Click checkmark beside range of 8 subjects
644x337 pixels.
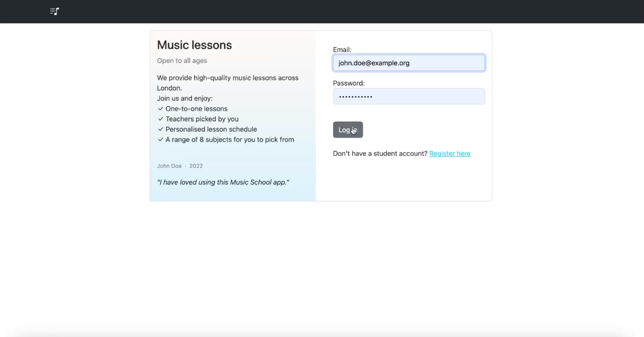click(x=160, y=140)
